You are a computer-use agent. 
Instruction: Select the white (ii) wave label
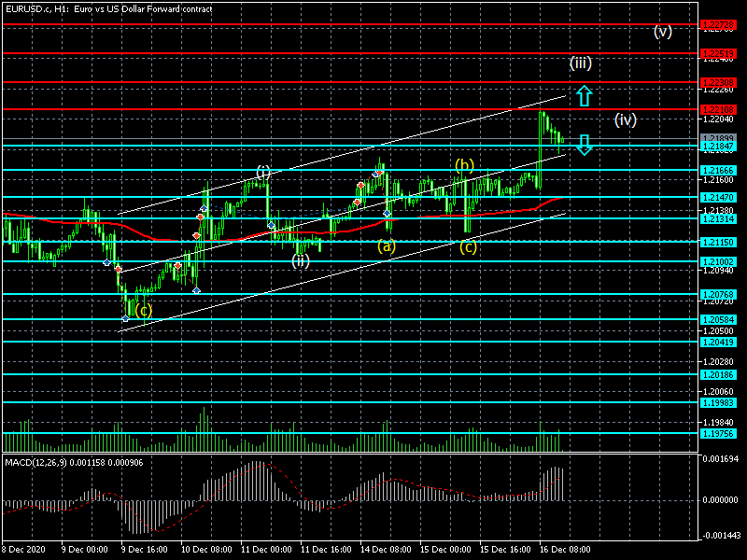(301, 260)
